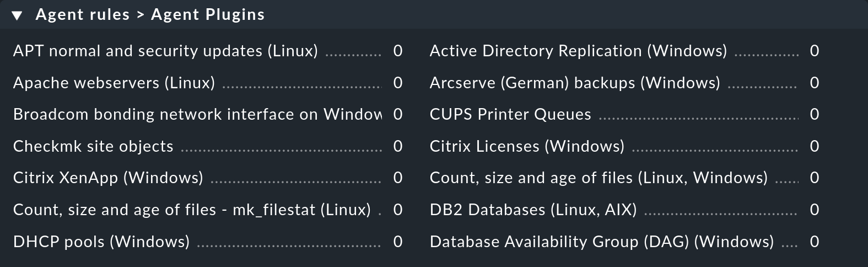Image resolution: width=868 pixels, height=267 pixels.
Task: Click rule count 0 for Citrix XenApp
Action: (398, 178)
